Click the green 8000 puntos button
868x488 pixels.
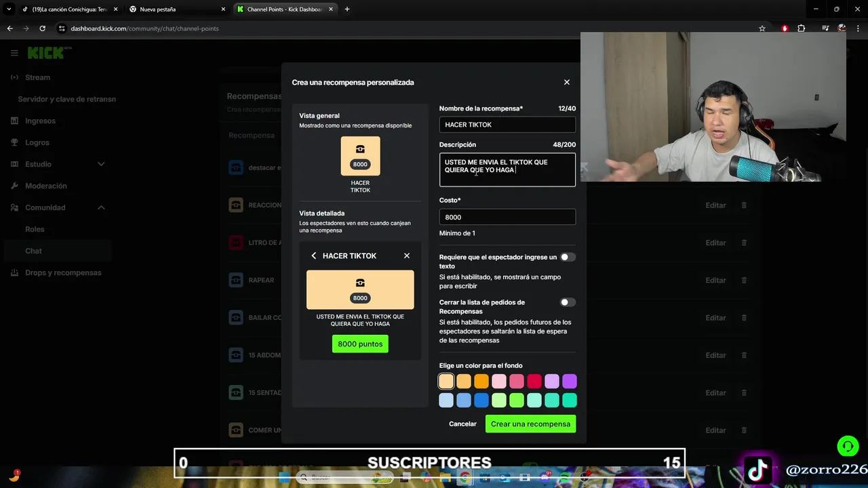point(360,344)
